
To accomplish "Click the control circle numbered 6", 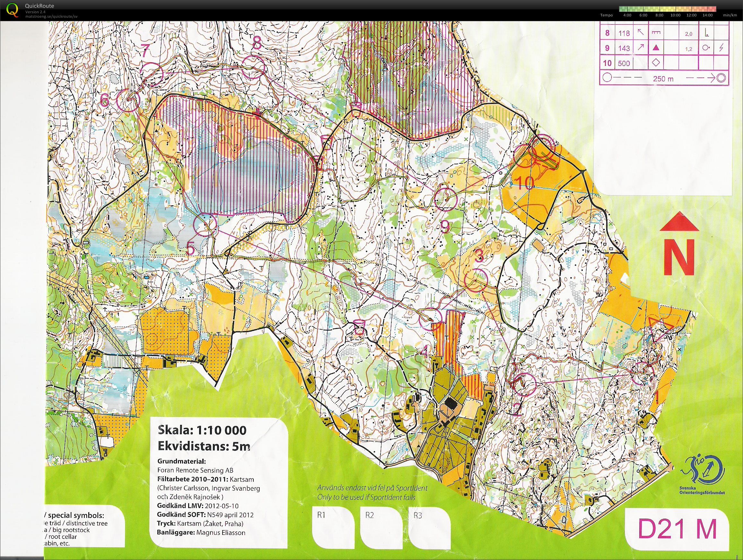I will pos(129,100).
